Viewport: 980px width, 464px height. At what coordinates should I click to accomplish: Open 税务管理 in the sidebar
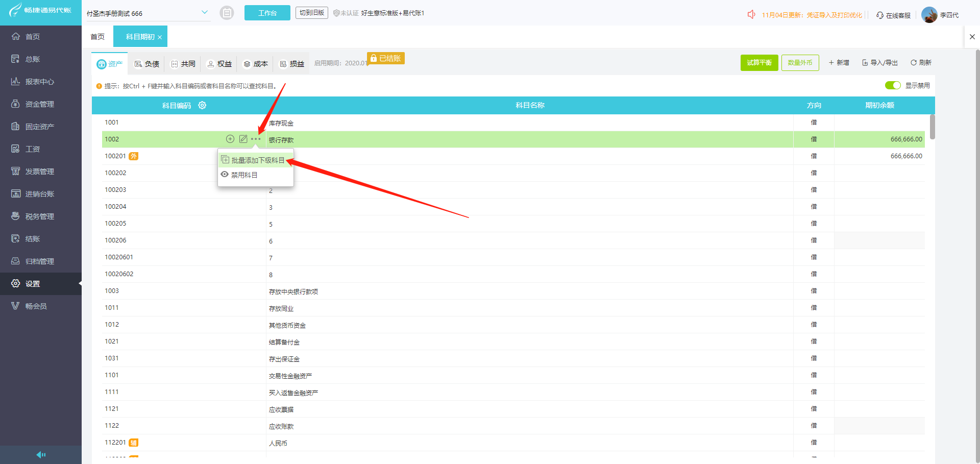[41, 216]
